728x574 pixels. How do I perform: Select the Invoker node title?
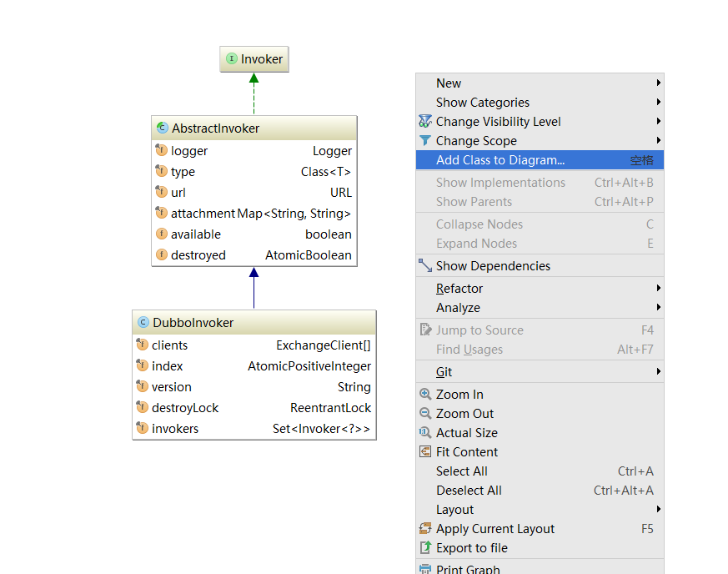click(261, 59)
